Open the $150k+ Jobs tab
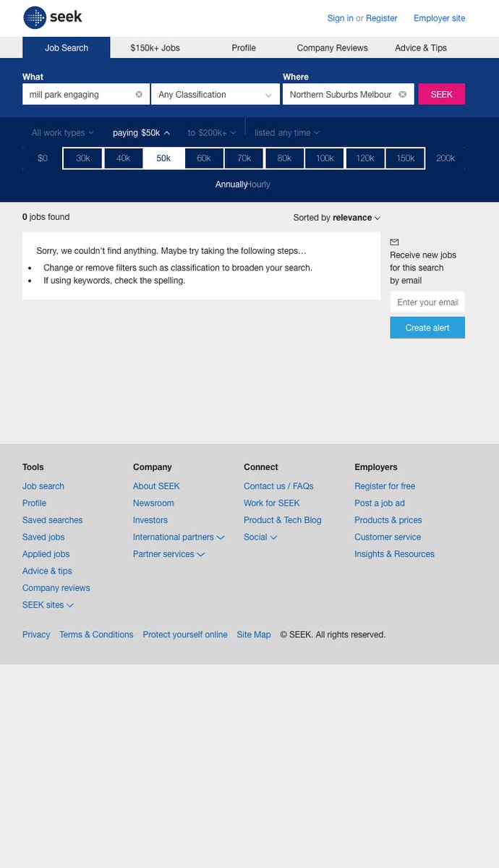Screen dimensions: 499x868 [155, 48]
